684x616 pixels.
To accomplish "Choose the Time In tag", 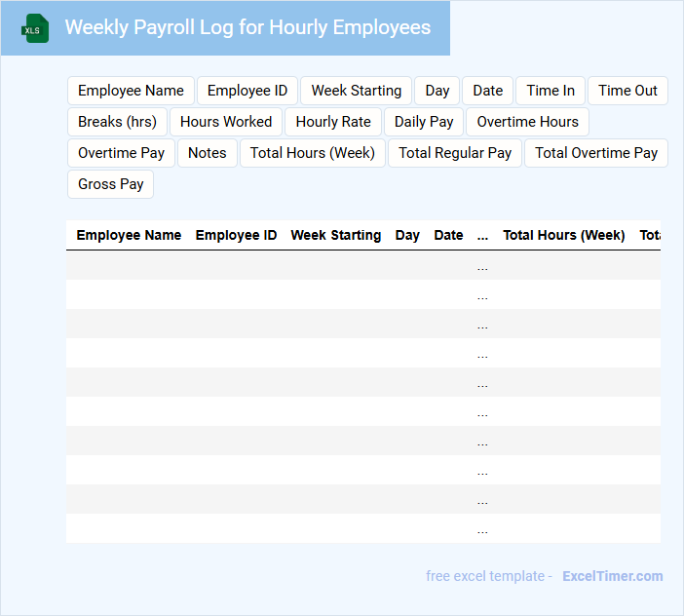I will [x=551, y=91].
